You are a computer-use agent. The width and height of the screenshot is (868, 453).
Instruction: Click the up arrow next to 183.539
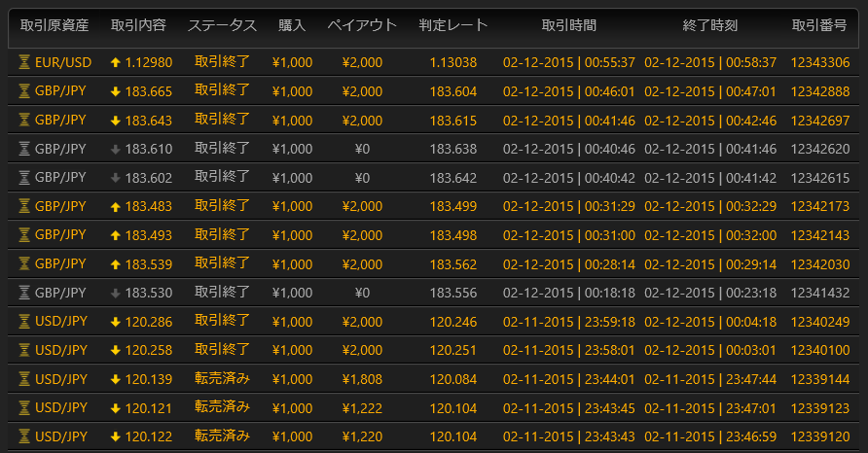coord(115,264)
